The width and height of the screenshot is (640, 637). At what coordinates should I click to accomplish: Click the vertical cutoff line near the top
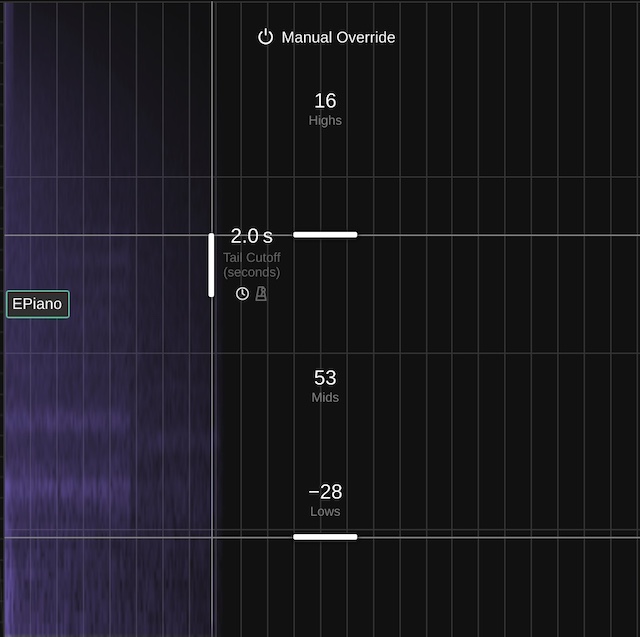coord(212,60)
